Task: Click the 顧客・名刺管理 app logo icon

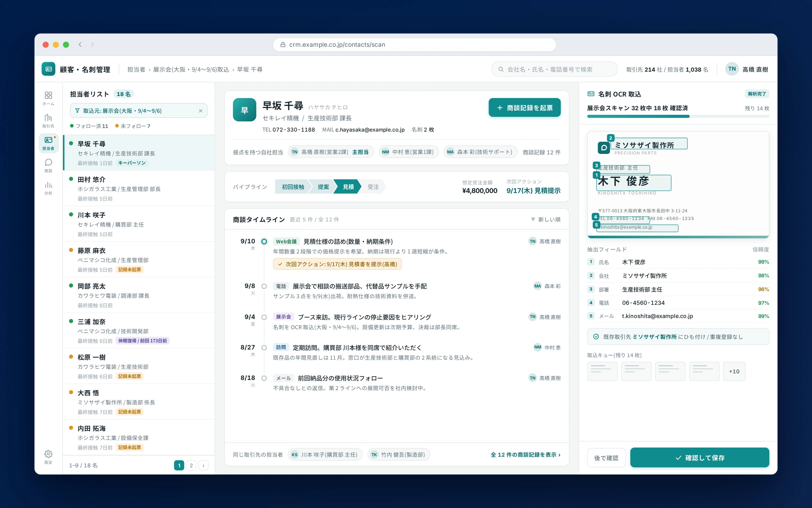Action: click(48, 69)
